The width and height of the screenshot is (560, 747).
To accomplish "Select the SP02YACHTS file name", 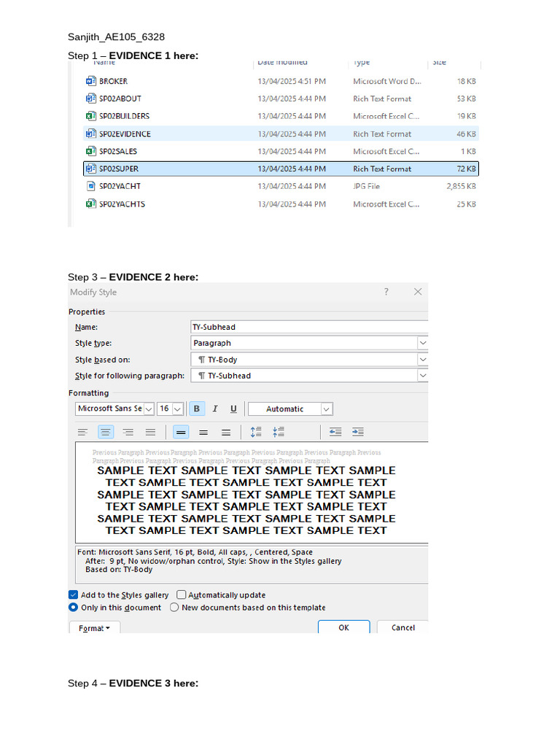I will tap(122, 204).
